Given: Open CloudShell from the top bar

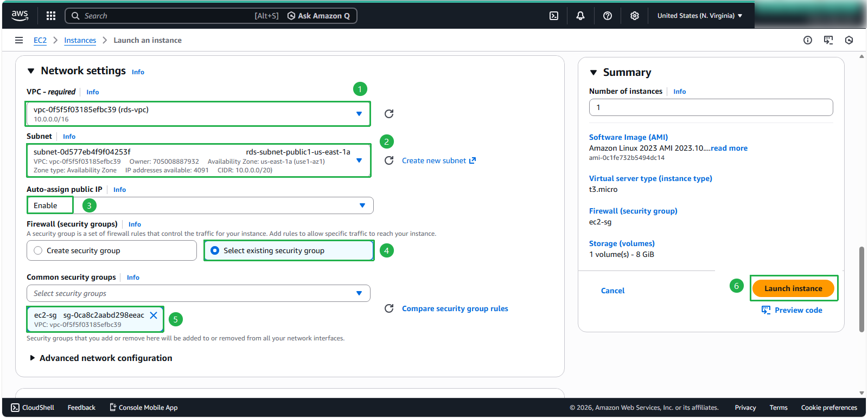Looking at the screenshot, I should [x=554, y=16].
